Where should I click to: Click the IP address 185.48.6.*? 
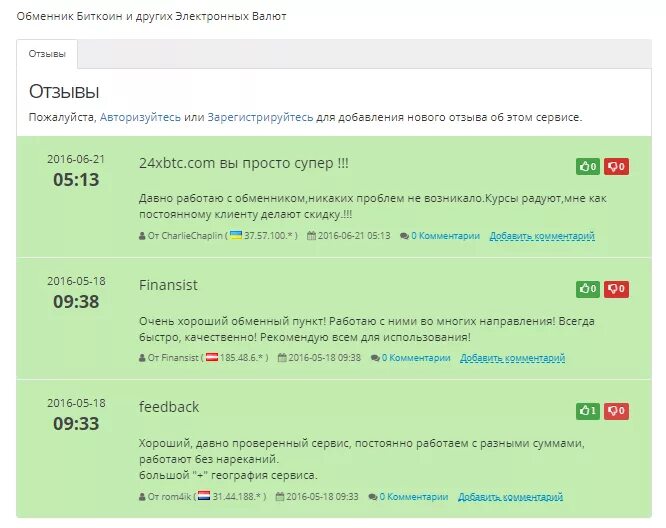coord(242,358)
